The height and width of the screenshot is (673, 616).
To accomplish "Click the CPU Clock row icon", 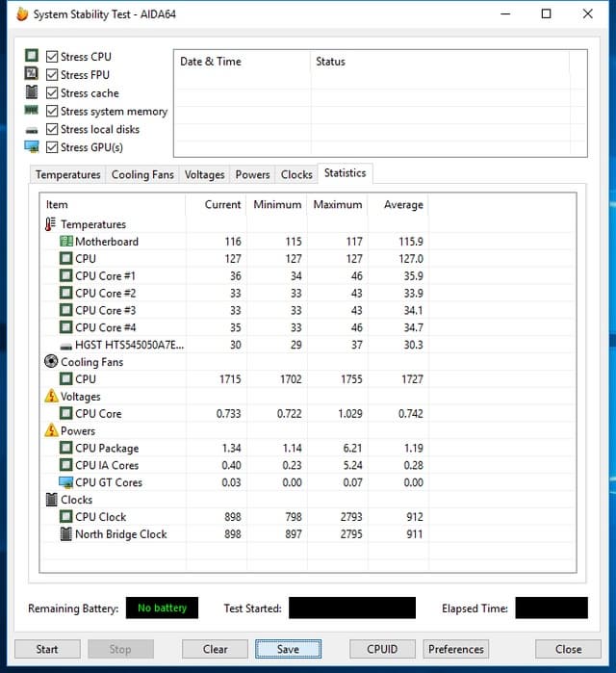I will click(66, 516).
